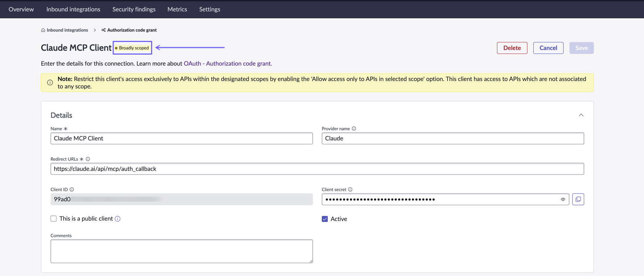Viewport: 644px width, 276px height.
Task: Show the Client secret info tooltip
Action: (350, 189)
